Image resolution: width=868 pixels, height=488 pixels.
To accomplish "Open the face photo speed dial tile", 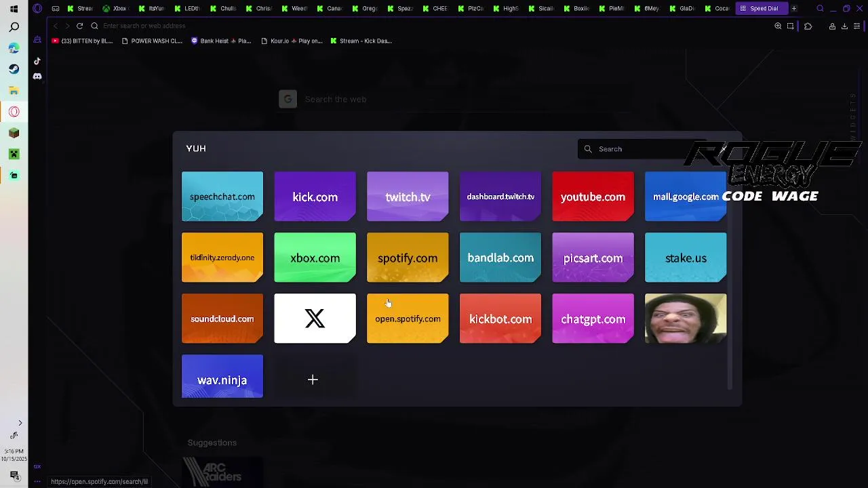I will point(686,319).
